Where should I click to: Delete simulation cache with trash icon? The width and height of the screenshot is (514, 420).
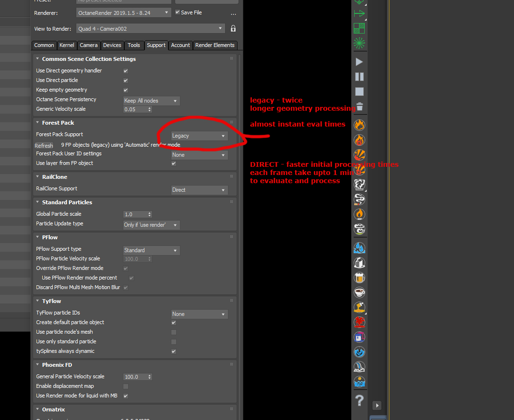tap(359, 107)
